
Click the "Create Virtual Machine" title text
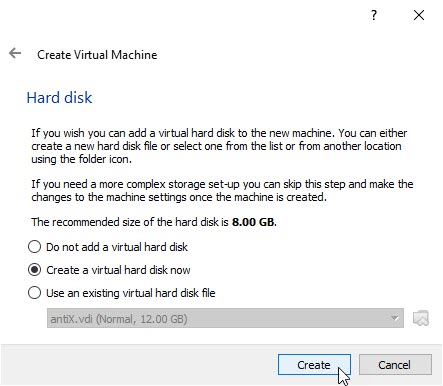click(97, 55)
